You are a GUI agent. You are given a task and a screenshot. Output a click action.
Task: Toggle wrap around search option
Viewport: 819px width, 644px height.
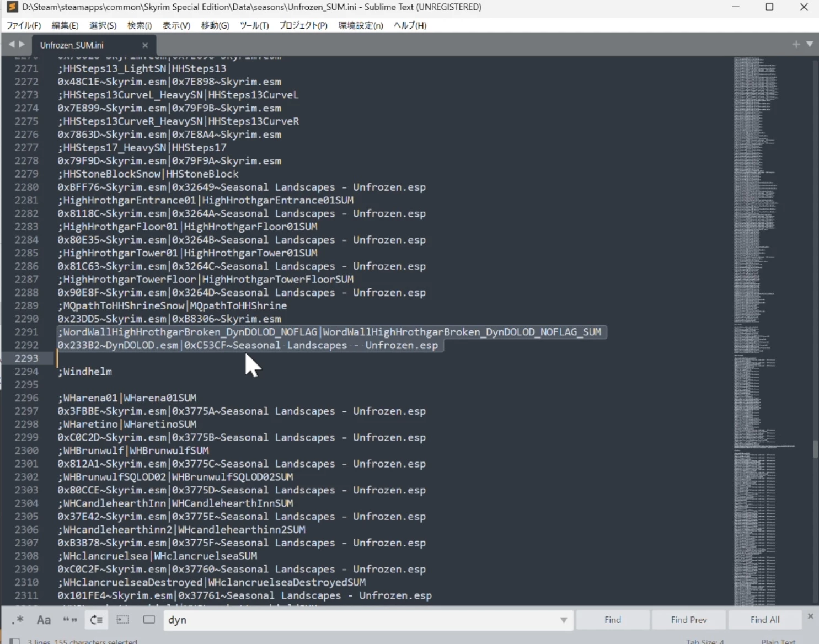click(x=97, y=620)
